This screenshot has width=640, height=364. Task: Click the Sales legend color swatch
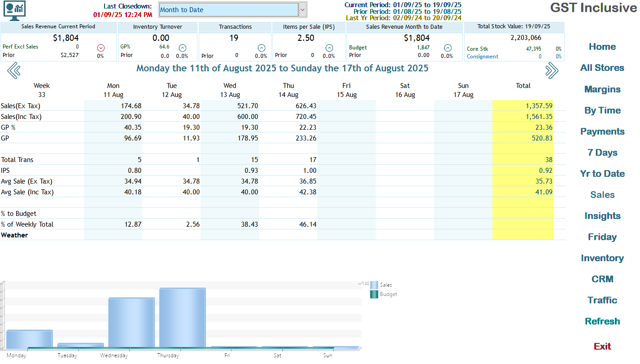(374, 285)
